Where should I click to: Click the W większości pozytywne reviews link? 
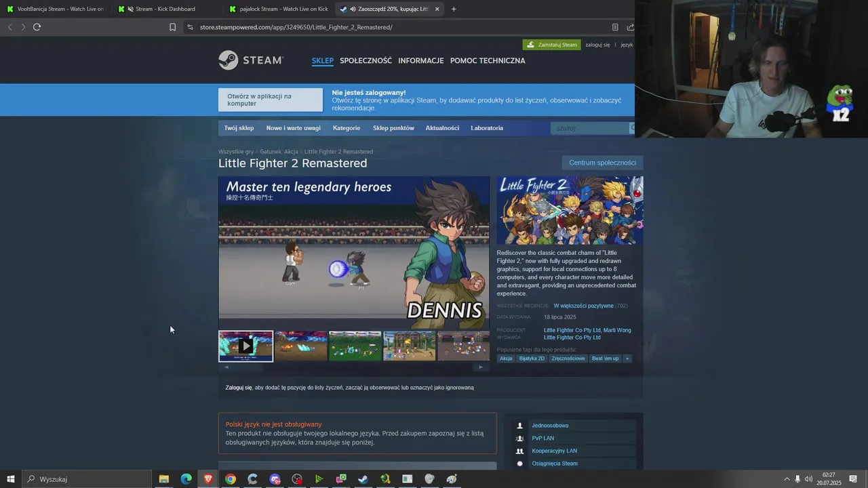point(583,306)
